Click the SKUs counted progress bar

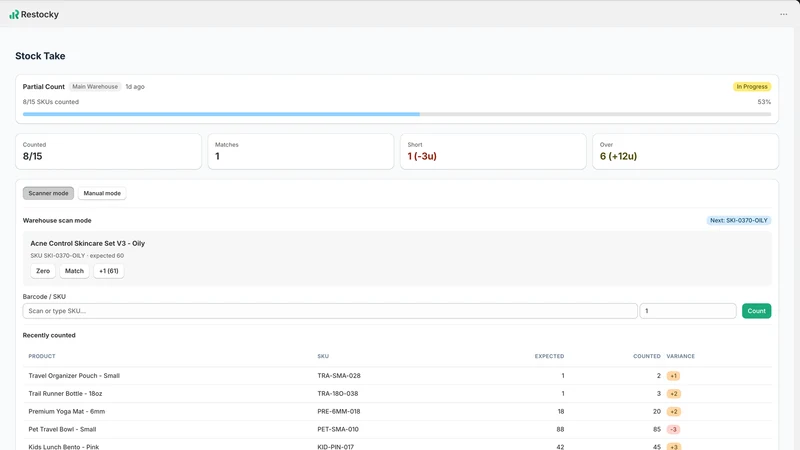pyautogui.click(x=397, y=114)
